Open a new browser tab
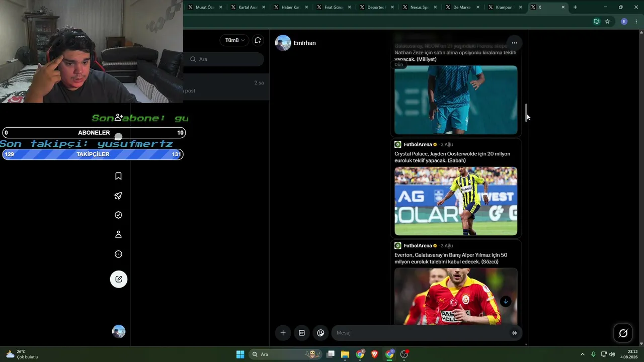The image size is (644, 362). point(575,7)
